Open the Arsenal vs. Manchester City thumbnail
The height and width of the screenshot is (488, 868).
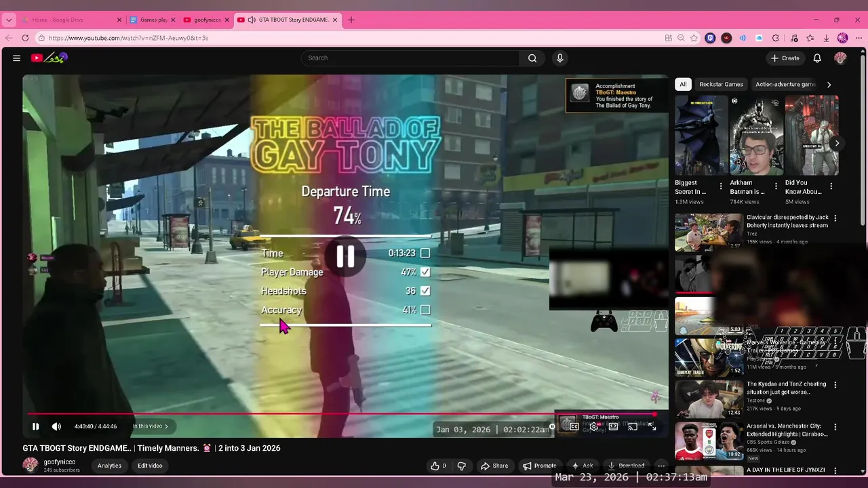[x=709, y=441]
